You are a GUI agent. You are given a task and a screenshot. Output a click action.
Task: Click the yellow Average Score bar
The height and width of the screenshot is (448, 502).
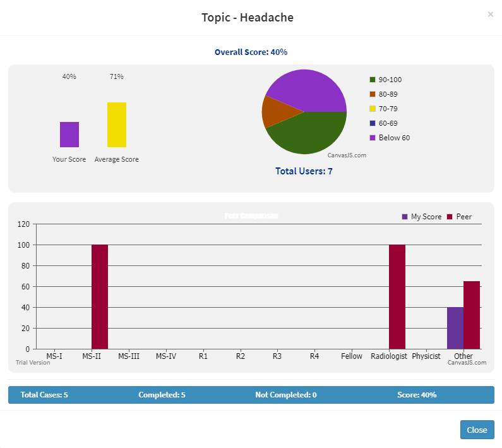[x=117, y=124]
